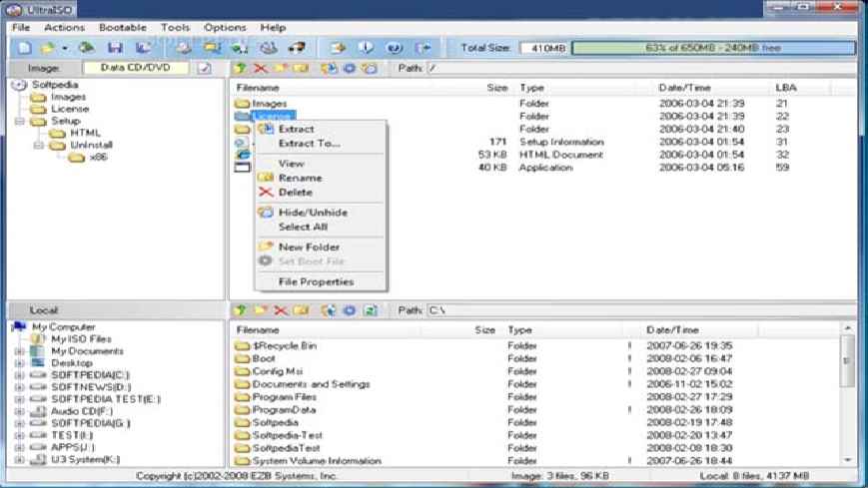Viewport: 868px width, 488px height.
Task: Click the Date/Time column header in image list
Action: 683,88
